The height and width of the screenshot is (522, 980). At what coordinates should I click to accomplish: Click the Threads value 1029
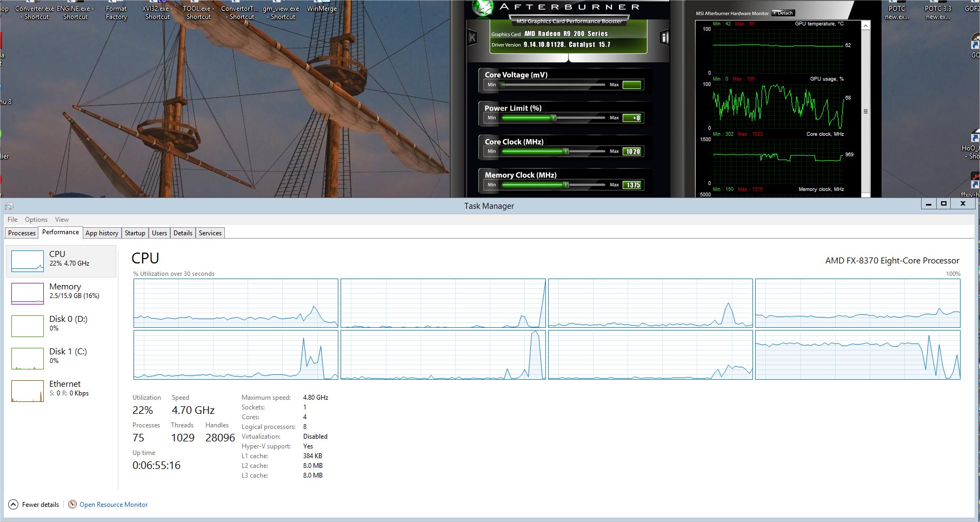pos(183,438)
